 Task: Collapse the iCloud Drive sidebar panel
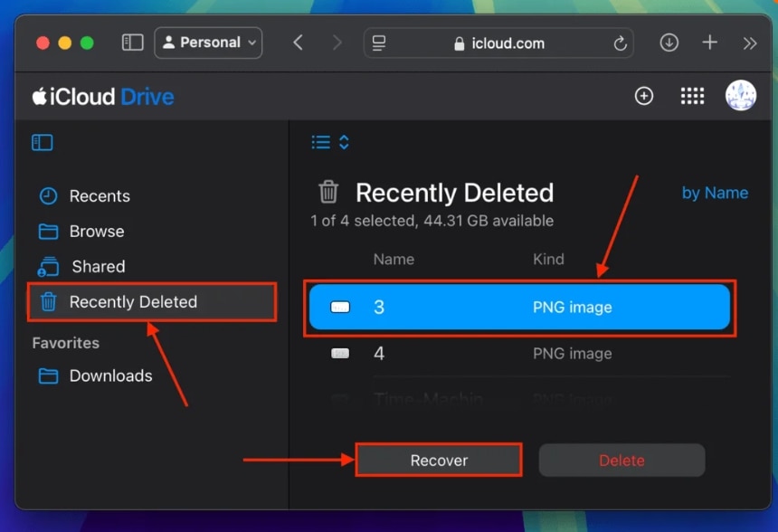click(43, 142)
